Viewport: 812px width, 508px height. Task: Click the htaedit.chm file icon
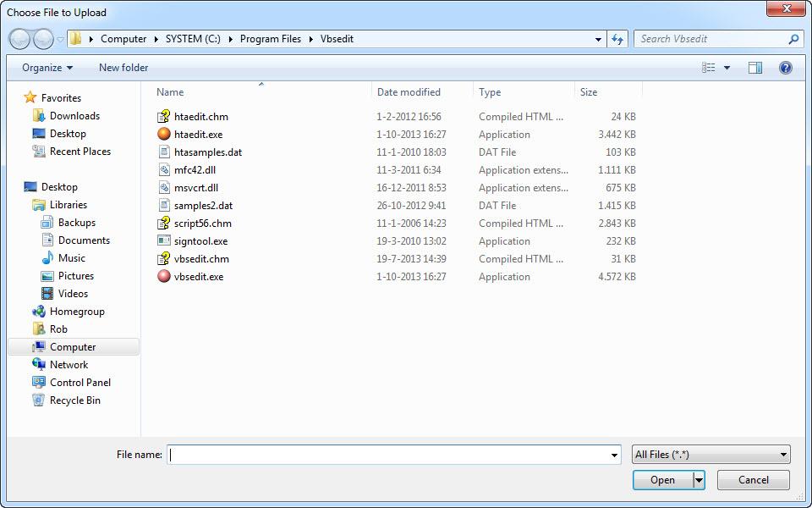[x=163, y=116]
